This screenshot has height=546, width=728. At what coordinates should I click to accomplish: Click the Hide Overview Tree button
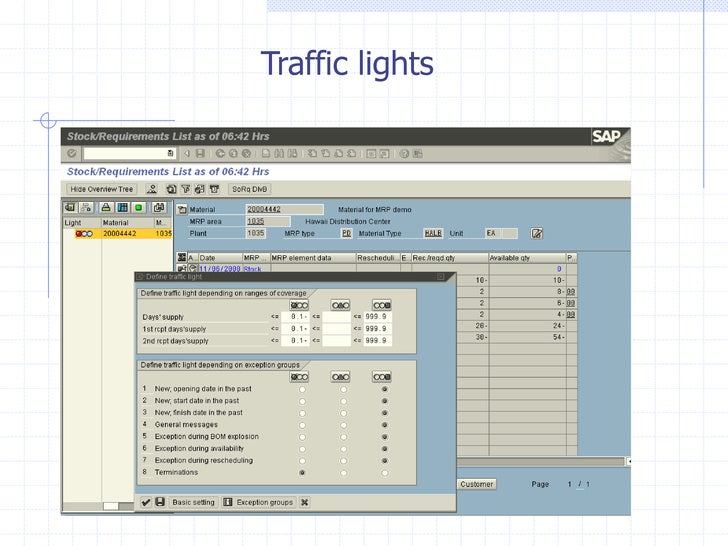pyautogui.click(x=102, y=189)
